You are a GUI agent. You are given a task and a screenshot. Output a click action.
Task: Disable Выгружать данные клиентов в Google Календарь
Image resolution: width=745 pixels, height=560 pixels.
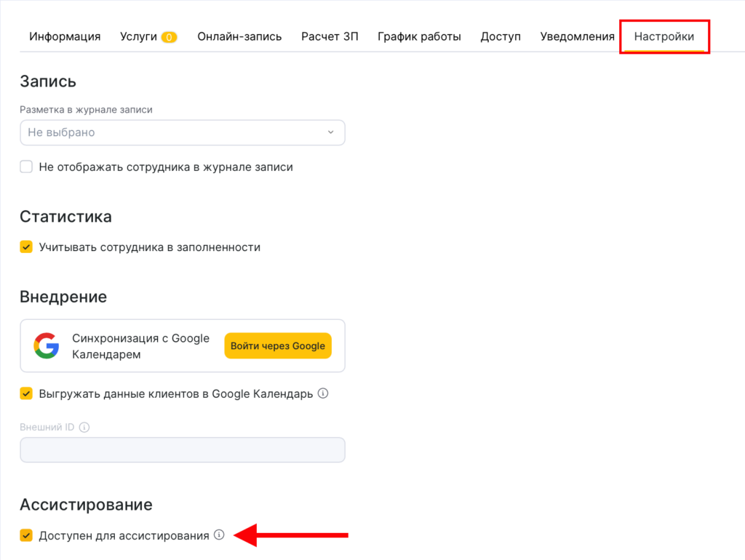click(x=26, y=393)
